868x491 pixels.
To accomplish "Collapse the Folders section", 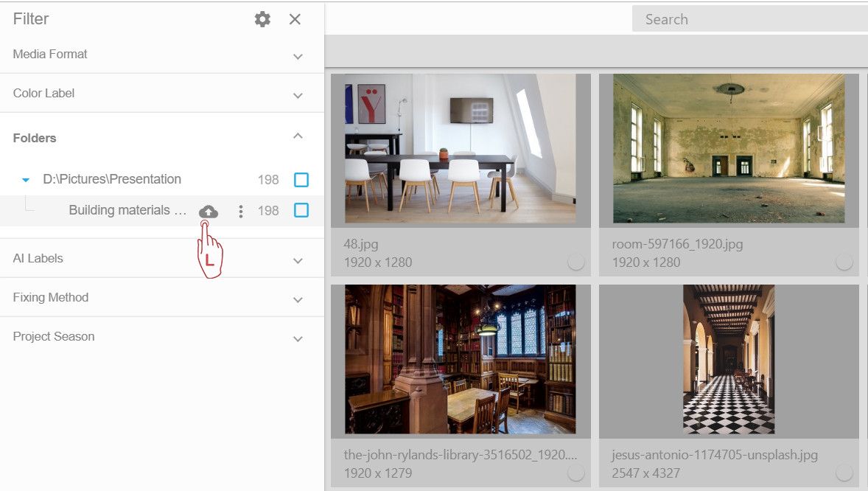I will [298, 136].
